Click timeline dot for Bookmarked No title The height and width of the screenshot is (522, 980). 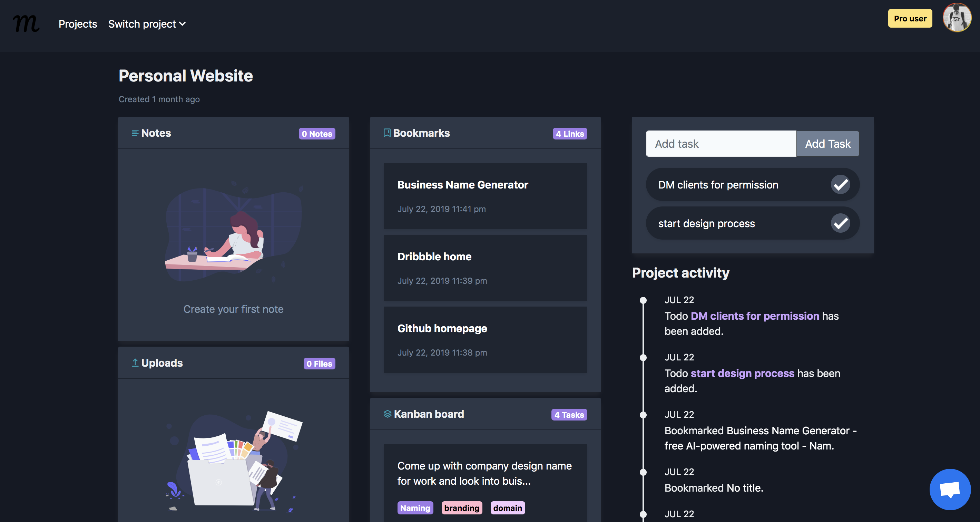pos(643,472)
